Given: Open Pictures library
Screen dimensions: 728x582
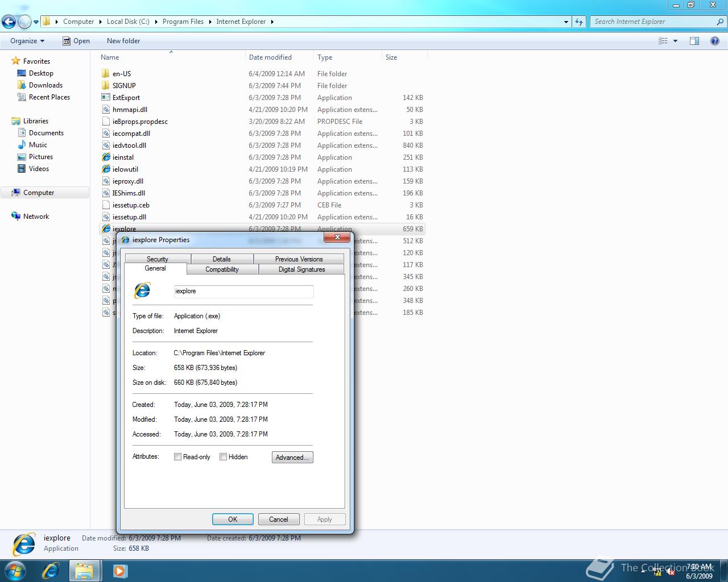Looking at the screenshot, I should point(41,157).
